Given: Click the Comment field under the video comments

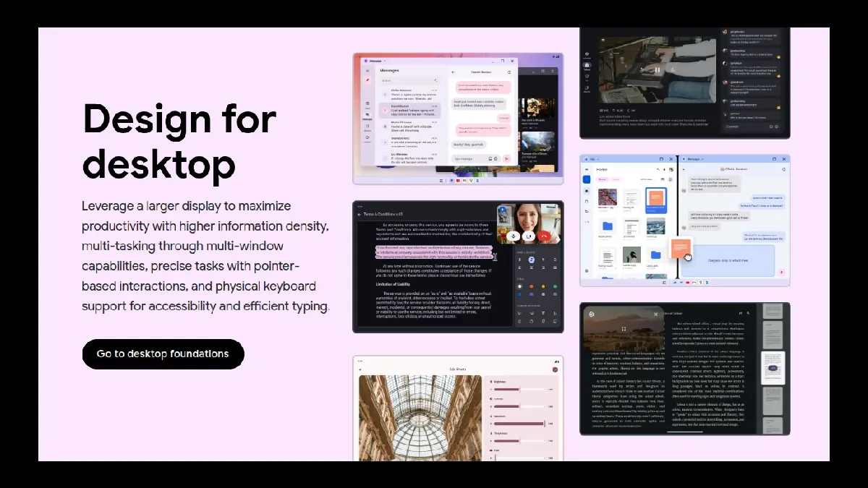Looking at the screenshot, I should pyautogui.click(x=752, y=127).
